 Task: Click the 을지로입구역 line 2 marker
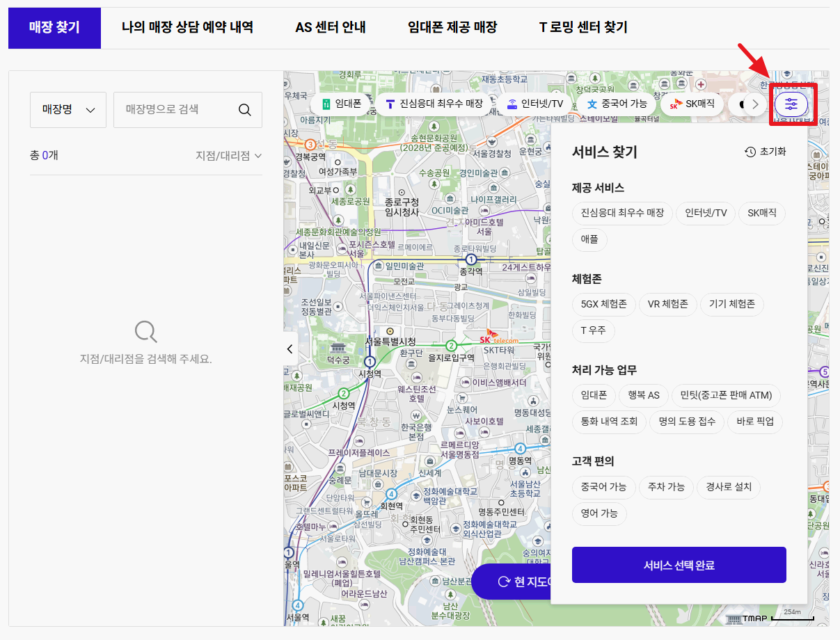tap(451, 346)
